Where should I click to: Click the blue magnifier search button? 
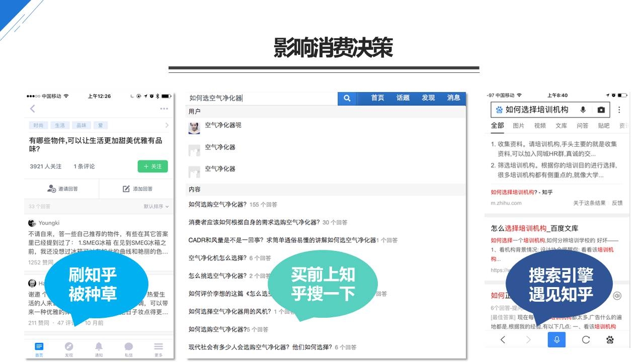(x=347, y=98)
